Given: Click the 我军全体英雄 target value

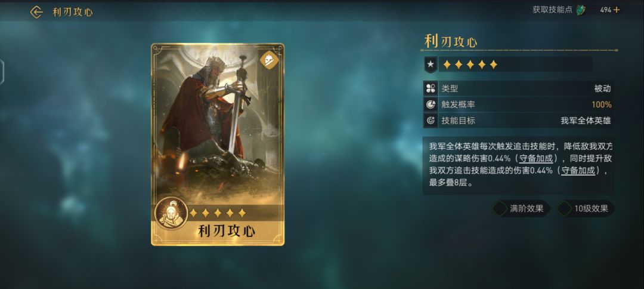Looking at the screenshot, I should pos(586,121).
